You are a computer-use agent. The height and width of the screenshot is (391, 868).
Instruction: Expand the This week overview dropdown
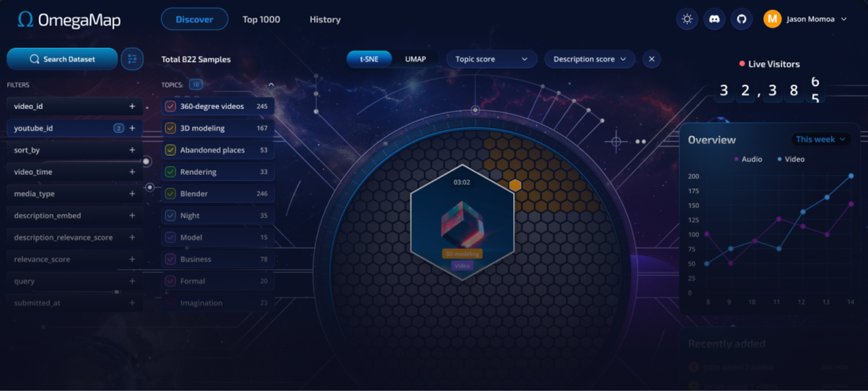(820, 140)
